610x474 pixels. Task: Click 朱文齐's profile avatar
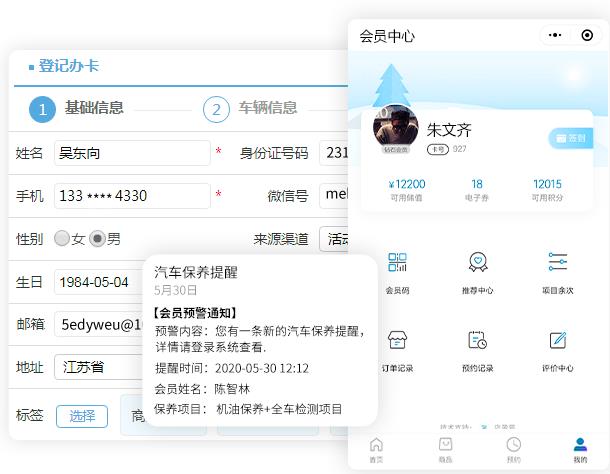[x=396, y=128]
